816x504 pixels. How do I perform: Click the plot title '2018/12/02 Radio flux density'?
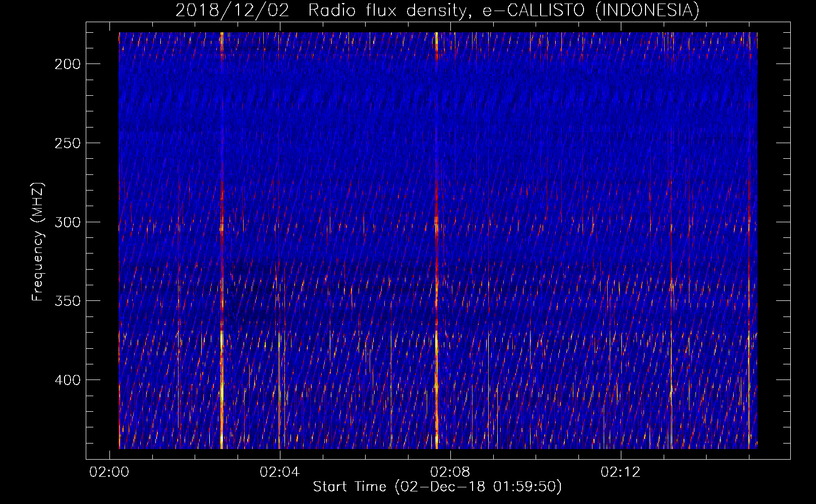pyautogui.click(x=437, y=10)
